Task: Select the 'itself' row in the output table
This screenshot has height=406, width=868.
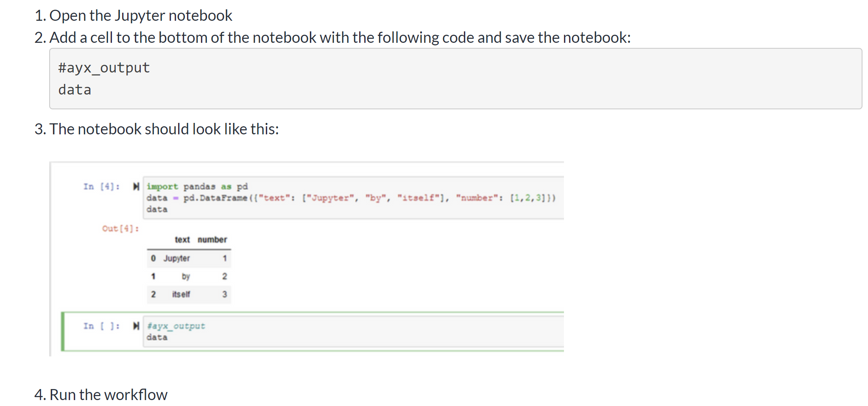Action: click(189, 294)
